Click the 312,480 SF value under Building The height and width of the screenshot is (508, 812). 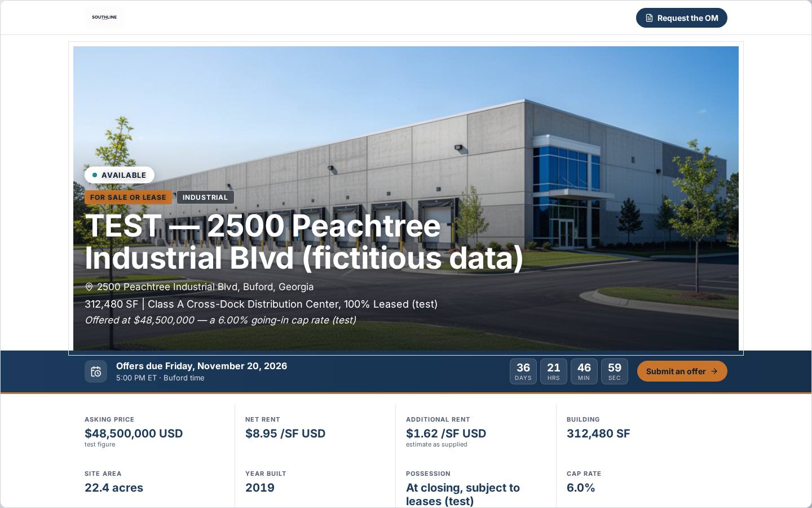point(598,433)
